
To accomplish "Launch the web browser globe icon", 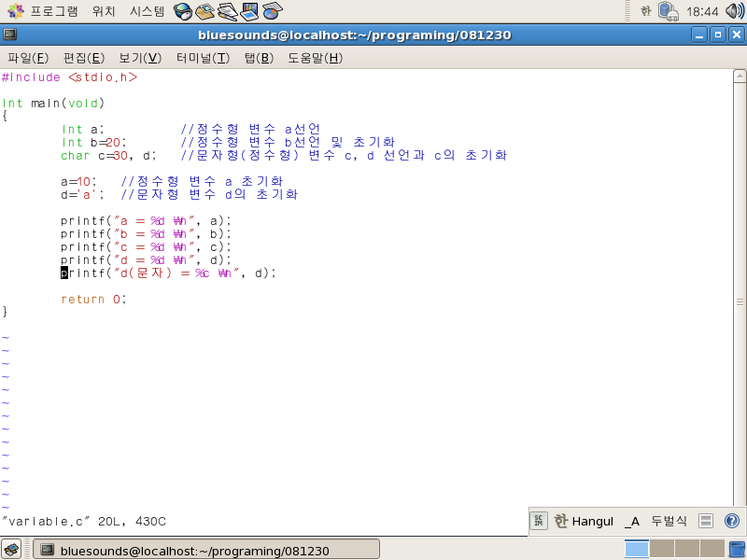I will 182,11.
